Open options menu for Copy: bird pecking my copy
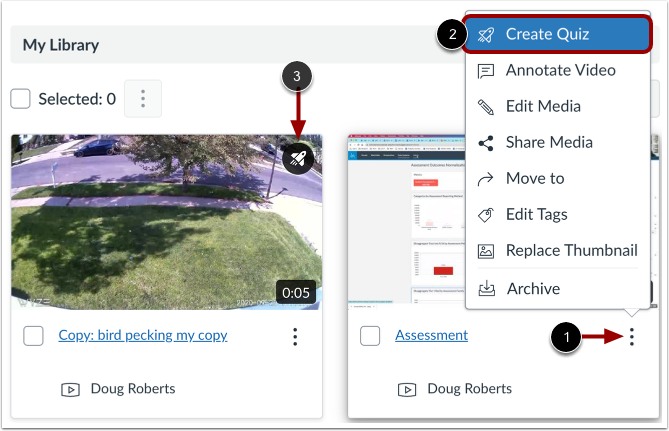 coord(295,337)
